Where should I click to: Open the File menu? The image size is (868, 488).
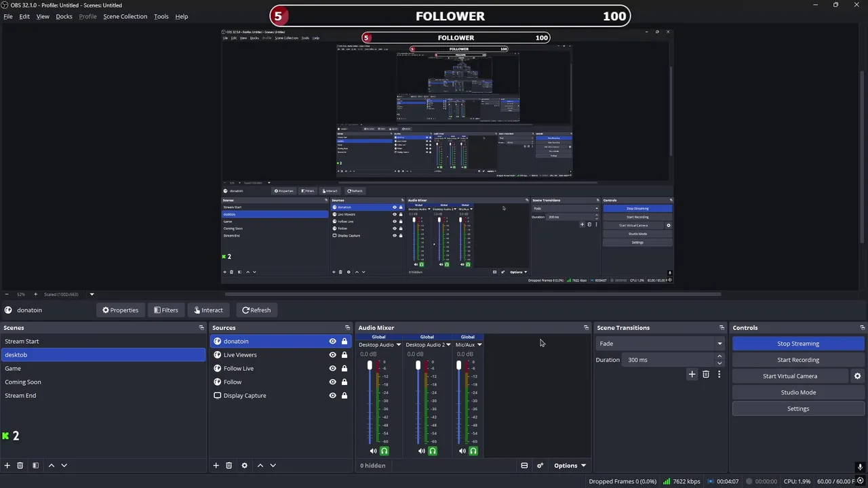(x=8, y=16)
